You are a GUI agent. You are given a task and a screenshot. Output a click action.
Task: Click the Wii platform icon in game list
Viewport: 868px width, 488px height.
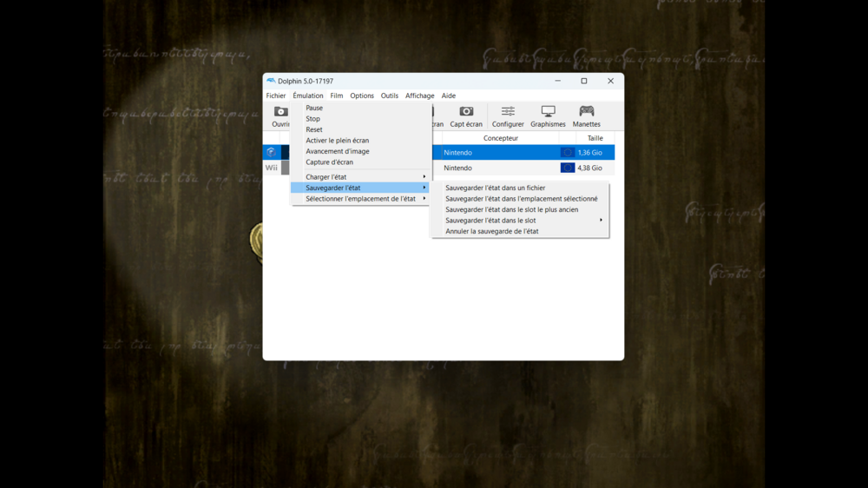[x=272, y=168]
